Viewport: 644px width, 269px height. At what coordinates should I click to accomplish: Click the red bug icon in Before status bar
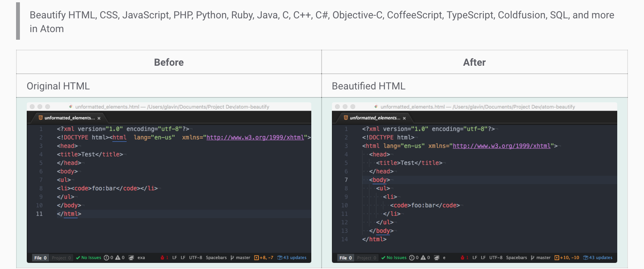[162, 258]
